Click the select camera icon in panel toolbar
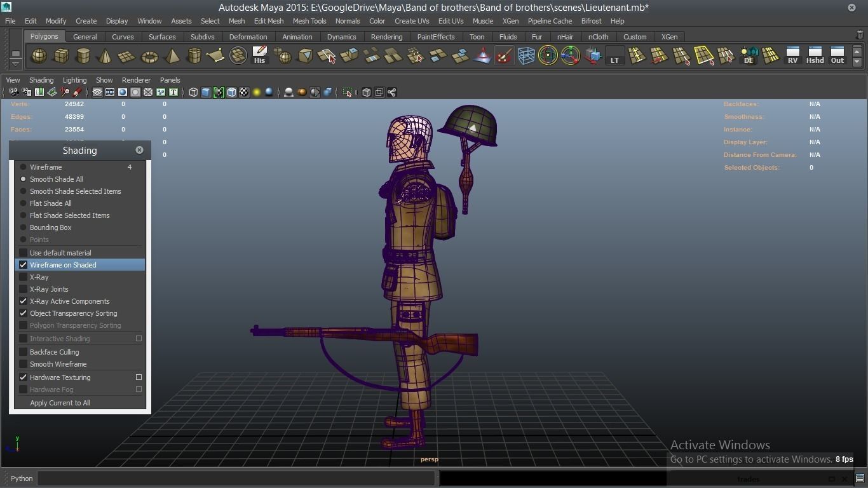 [13, 93]
